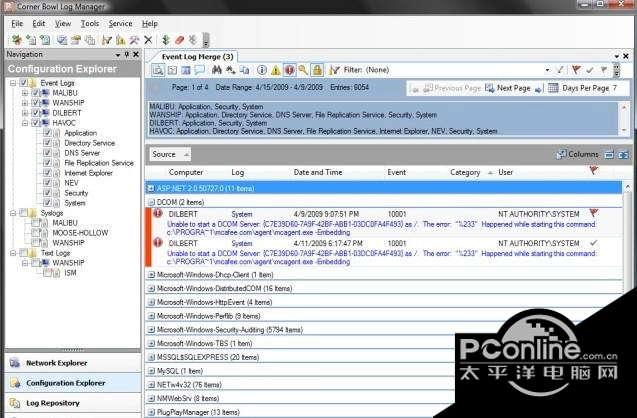637x418 pixels.
Task: Click the checkmark on second DILBERT event
Action: (x=594, y=243)
